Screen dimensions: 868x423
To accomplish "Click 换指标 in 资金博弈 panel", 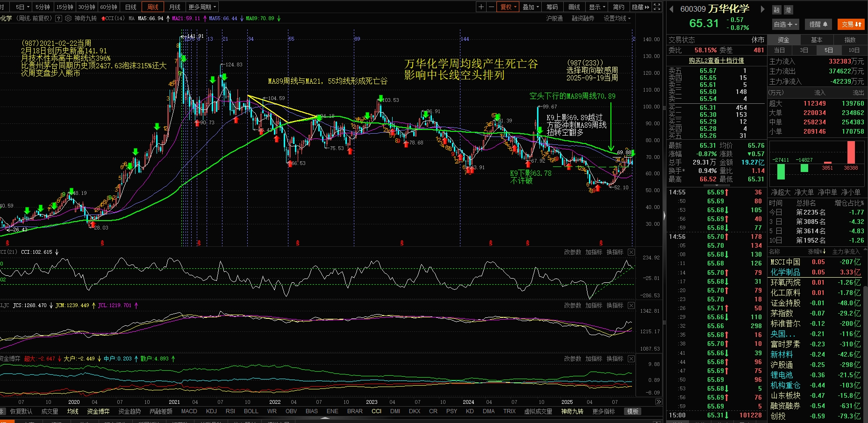I will [615, 359].
